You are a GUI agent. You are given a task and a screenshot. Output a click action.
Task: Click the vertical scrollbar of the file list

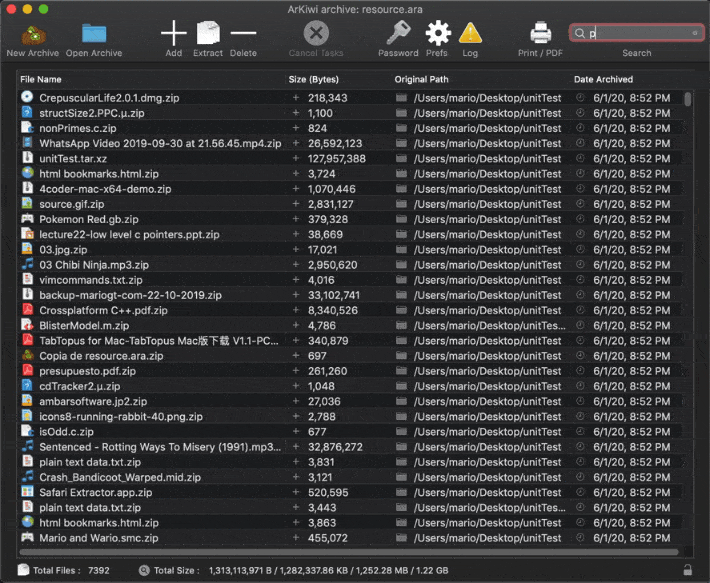coord(687,320)
